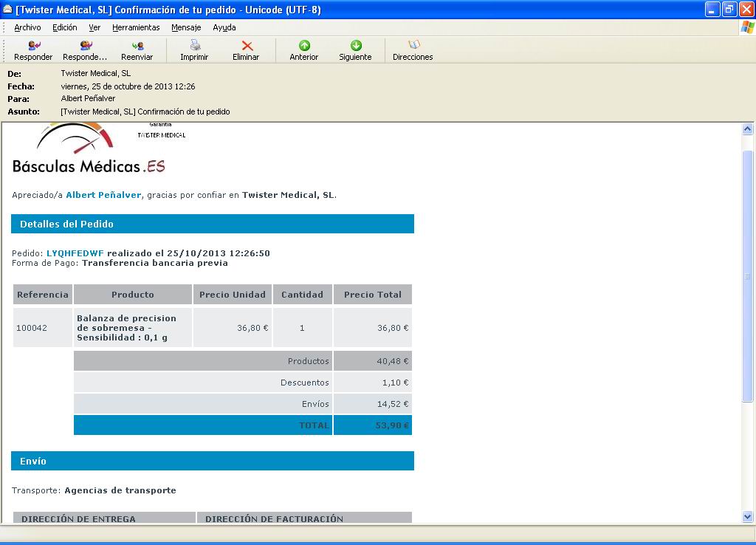756x545 pixels.
Task: Minimize the email window
Action: pos(712,9)
